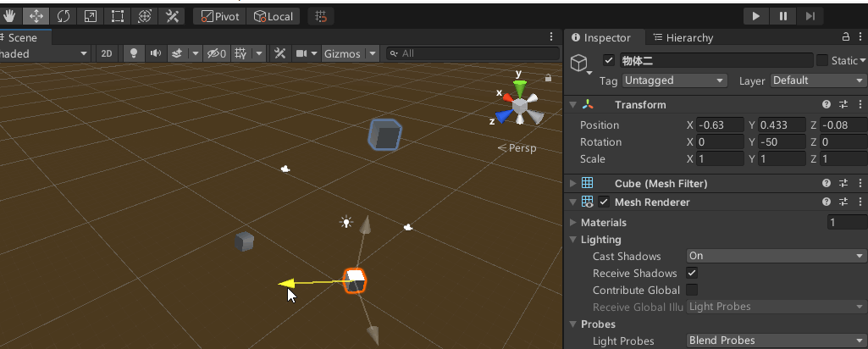Open the custom editor tools
Image resolution: width=868 pixels, height=349 pixels.
[172, 16]
